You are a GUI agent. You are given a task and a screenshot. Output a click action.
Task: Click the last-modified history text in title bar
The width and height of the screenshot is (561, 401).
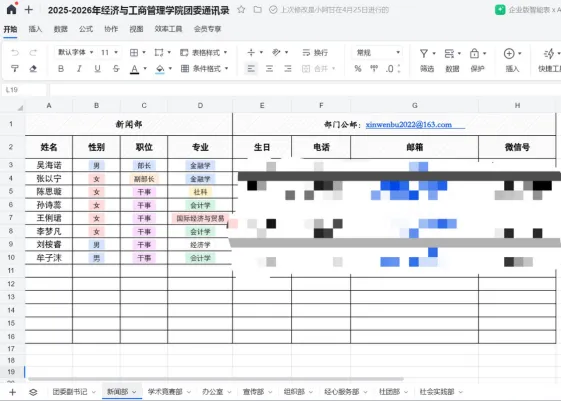coord(335,10)
